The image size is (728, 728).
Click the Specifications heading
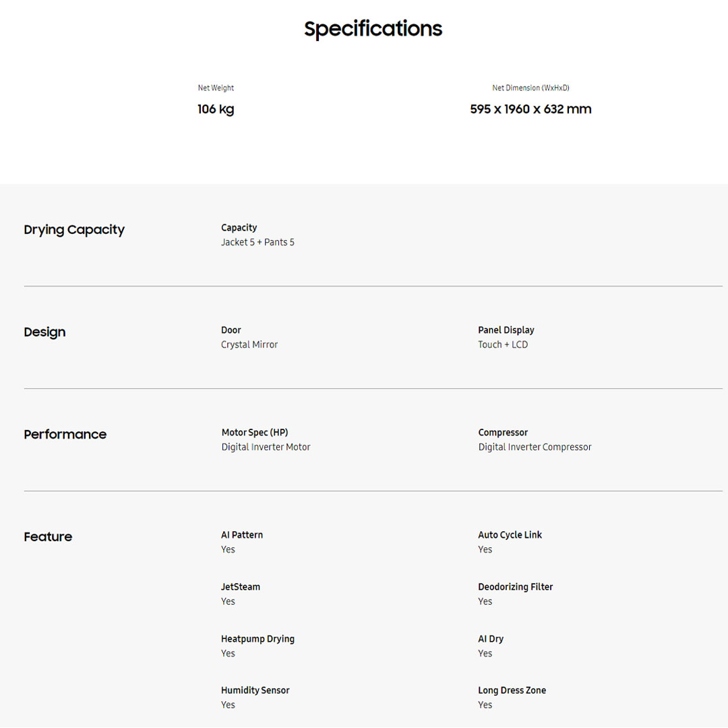373,29
